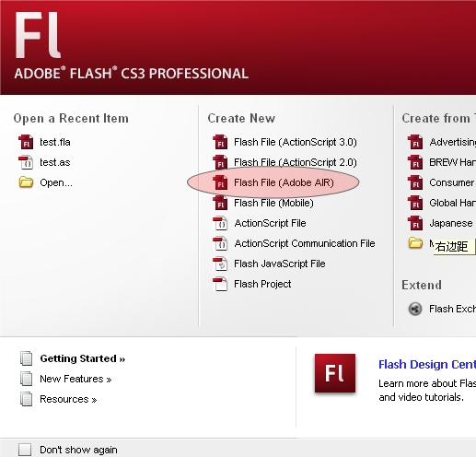Image resolution: width=476 pixels, height=457 pixels.
Task: Enable the Don't show again checkbox
Action: 25,450
